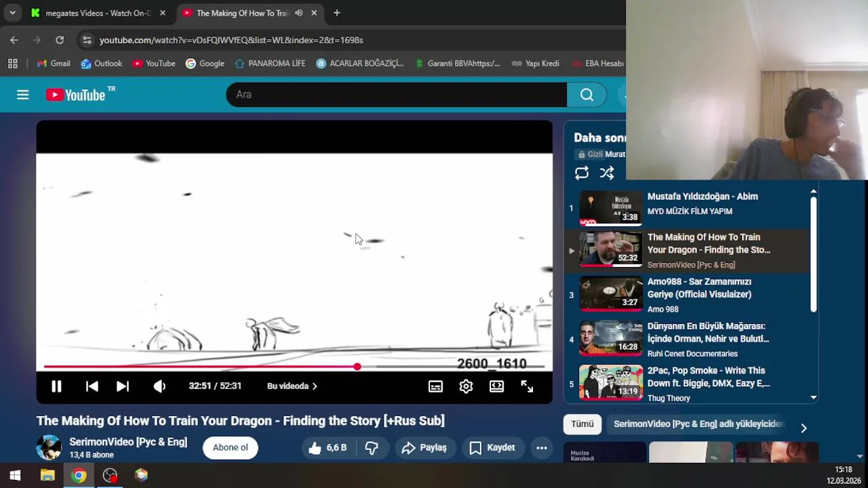Open 'Dünyanın En Büyük Mağarası' playlist video
Screen dimensions: 868x488
point(688,340)
